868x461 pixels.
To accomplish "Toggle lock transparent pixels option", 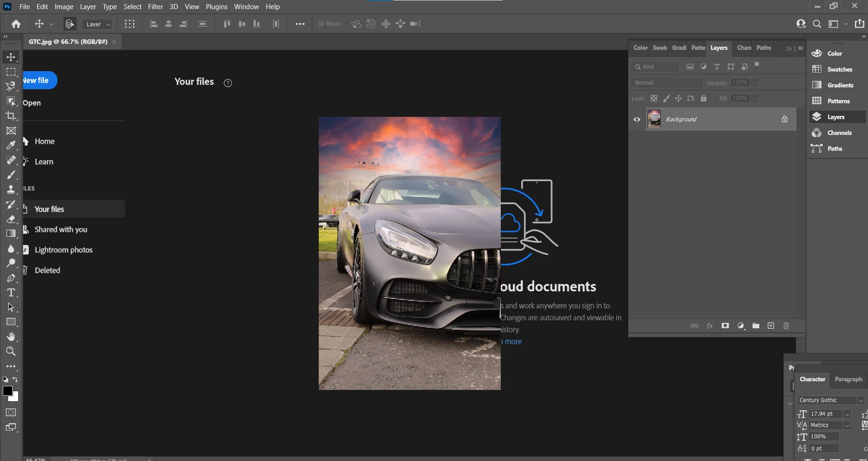I will (x=653, y=98).
